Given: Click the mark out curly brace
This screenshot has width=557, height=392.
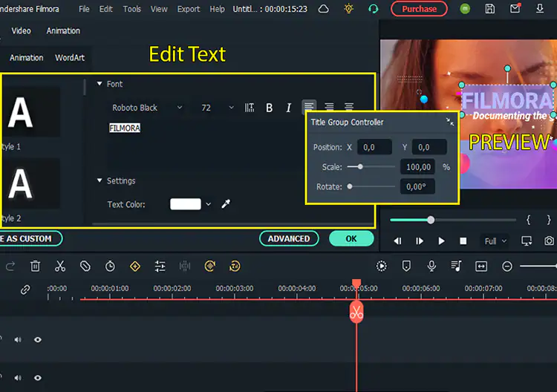Looking at the screenshot, I should 549,220.
